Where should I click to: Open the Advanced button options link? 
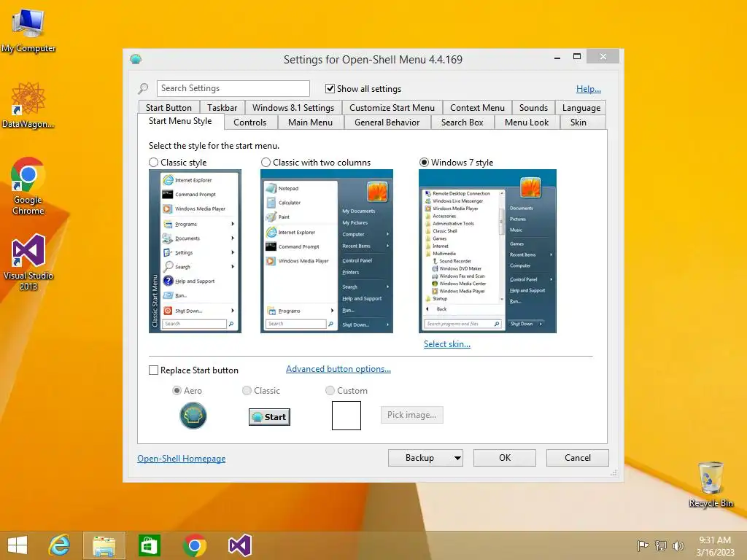coord(338,369)
